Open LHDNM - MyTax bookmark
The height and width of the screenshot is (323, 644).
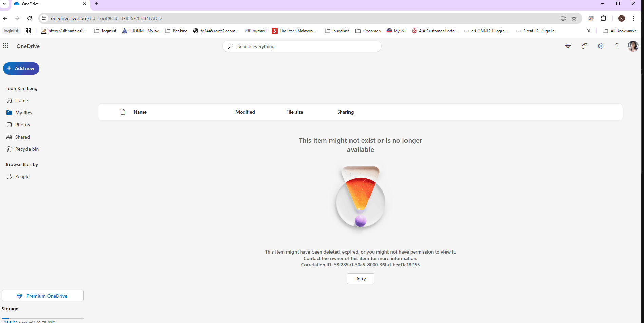point(140,31)
